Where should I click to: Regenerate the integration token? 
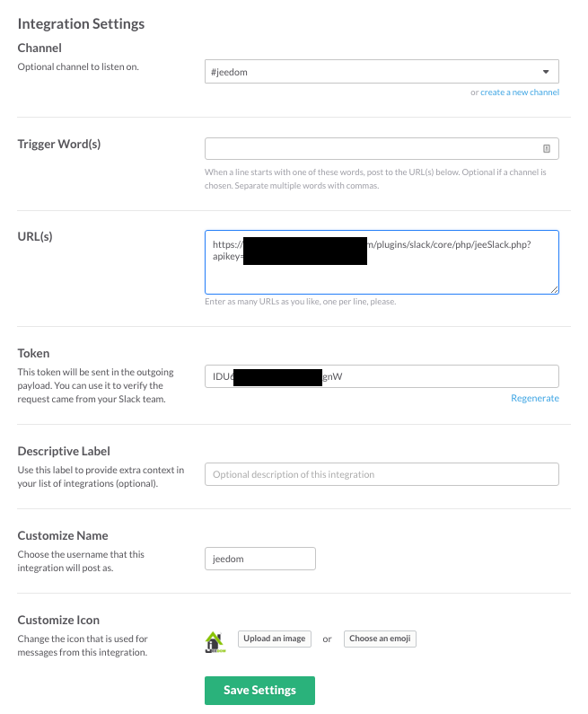535,398
